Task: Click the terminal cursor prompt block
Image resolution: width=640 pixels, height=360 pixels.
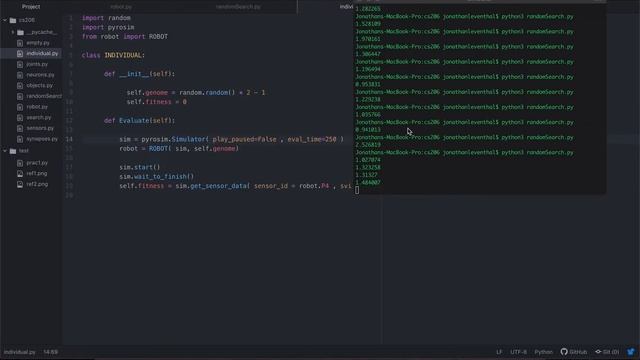Action: 357,190
